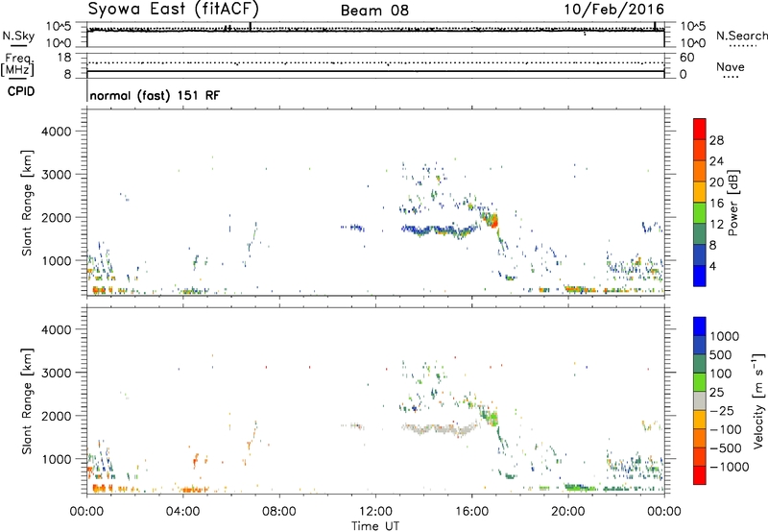Click the '08:00' time axis tick label
Screen dimensions: 768x532
[278, 512]
